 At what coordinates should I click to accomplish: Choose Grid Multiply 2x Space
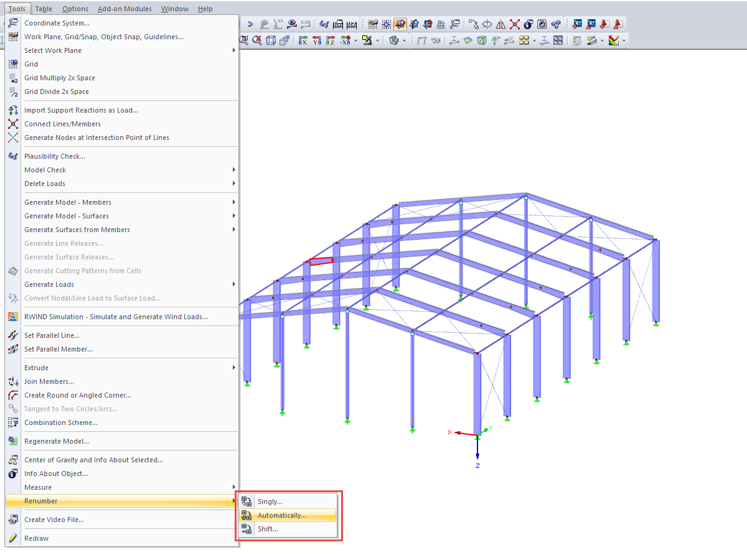[x=121, y=78]
